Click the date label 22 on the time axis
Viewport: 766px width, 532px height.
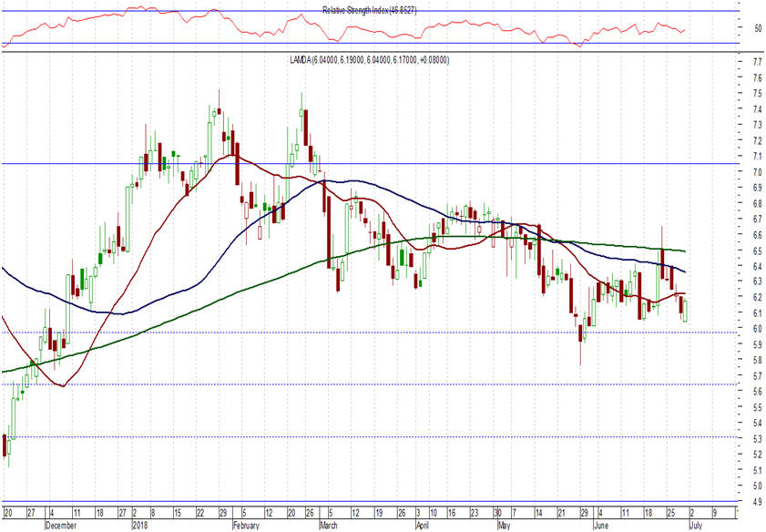[199, 513]
